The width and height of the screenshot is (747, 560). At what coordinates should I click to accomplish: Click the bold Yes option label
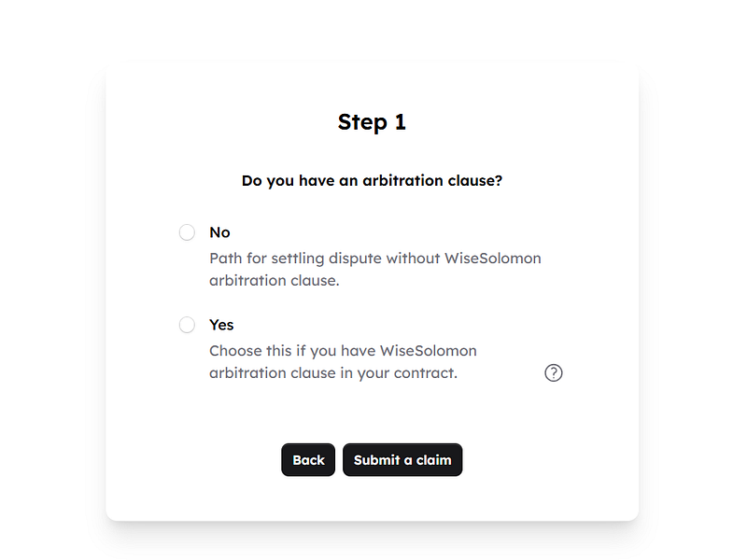pyautogui.click(x=220, y=324)
